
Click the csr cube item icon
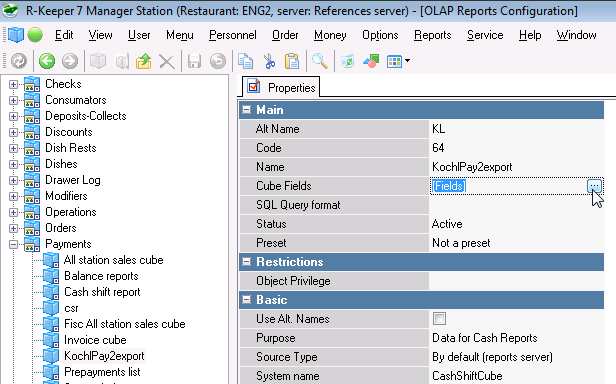[x=51, y=308]
